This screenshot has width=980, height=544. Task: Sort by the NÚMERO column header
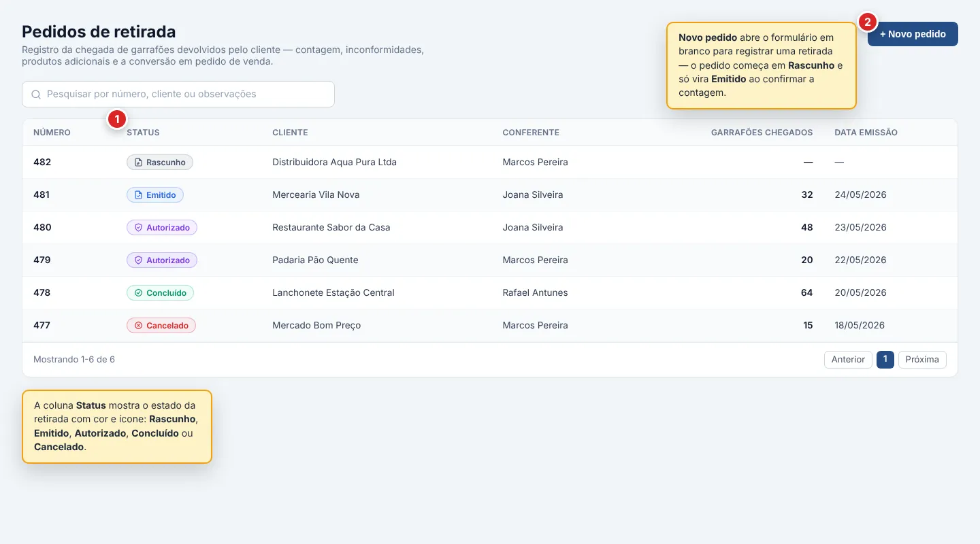click(52, 133)
